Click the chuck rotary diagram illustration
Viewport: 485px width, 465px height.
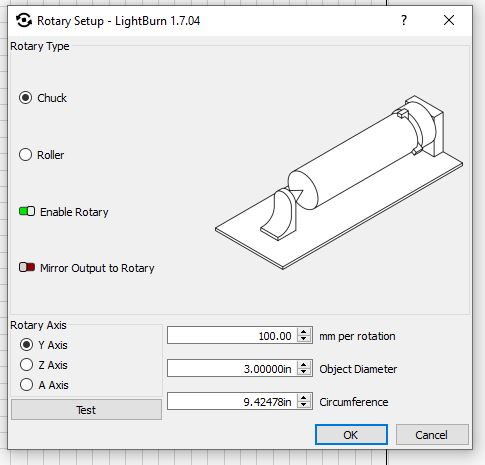tap(339, 182)
